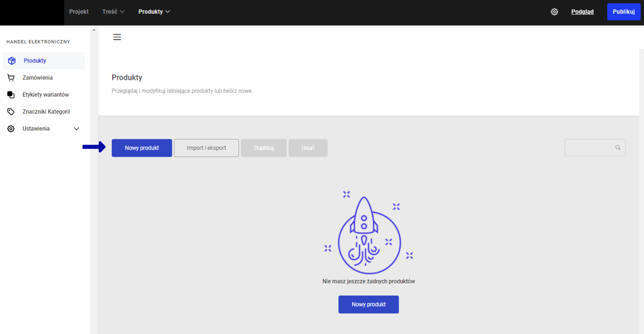The height and width of the screenshot is (334, 644).
Task: Expand the Ustawienia chevron in sidebar
Action: click(76, 129)
